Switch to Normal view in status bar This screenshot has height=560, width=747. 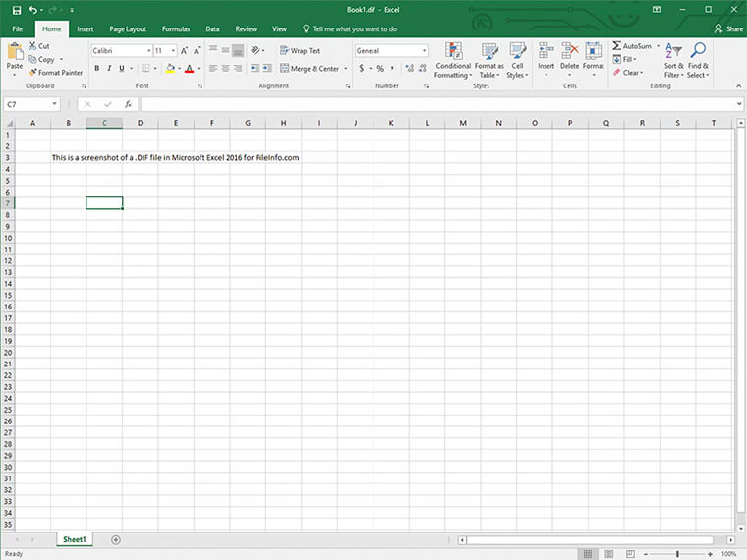tap(588, 554)
